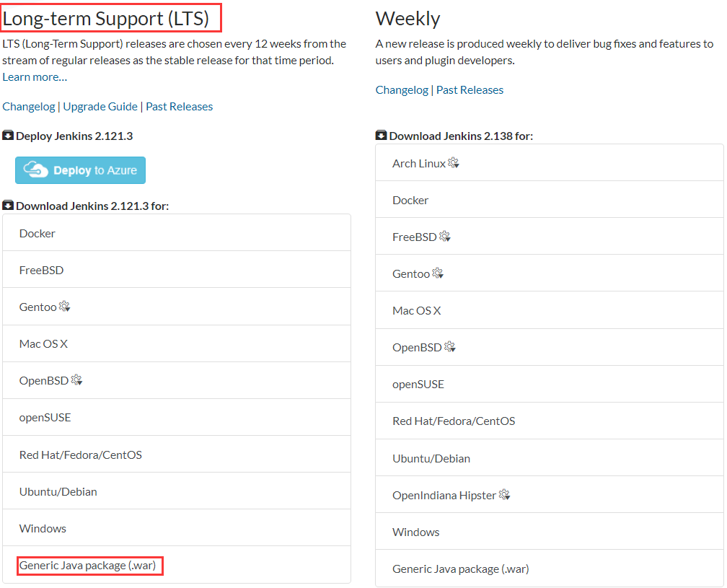Click the gear icon beside LTS OpenBSD
Screen dimensions: 727x588
pyautogui.click(x=76, y=379)
